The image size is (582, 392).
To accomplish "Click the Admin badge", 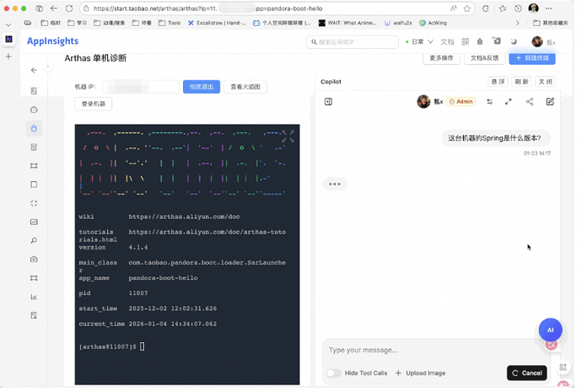I will coord(461,102).
